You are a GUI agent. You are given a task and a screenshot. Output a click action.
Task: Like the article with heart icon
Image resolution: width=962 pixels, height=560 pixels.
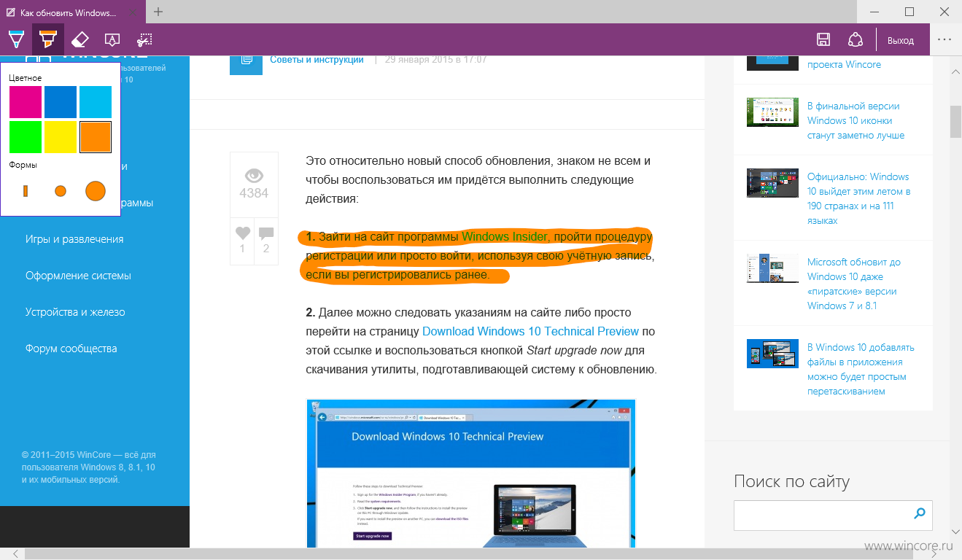click(242, 233)
